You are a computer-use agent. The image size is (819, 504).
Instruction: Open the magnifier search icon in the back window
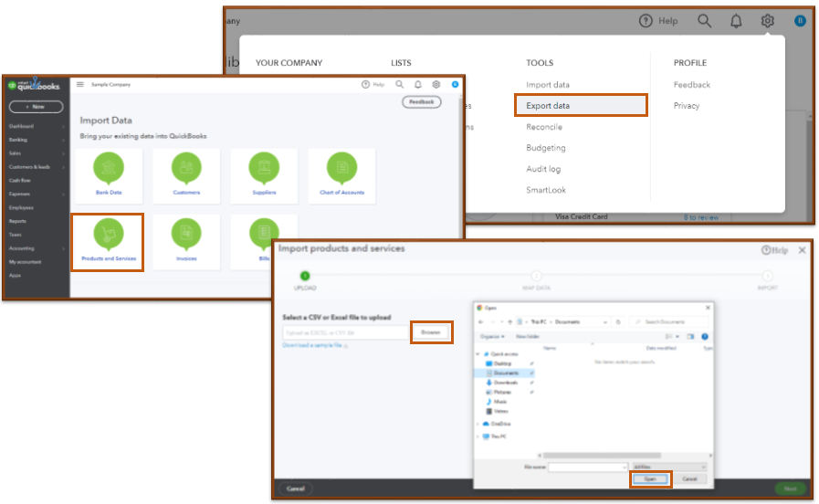[x=705, y=21]
